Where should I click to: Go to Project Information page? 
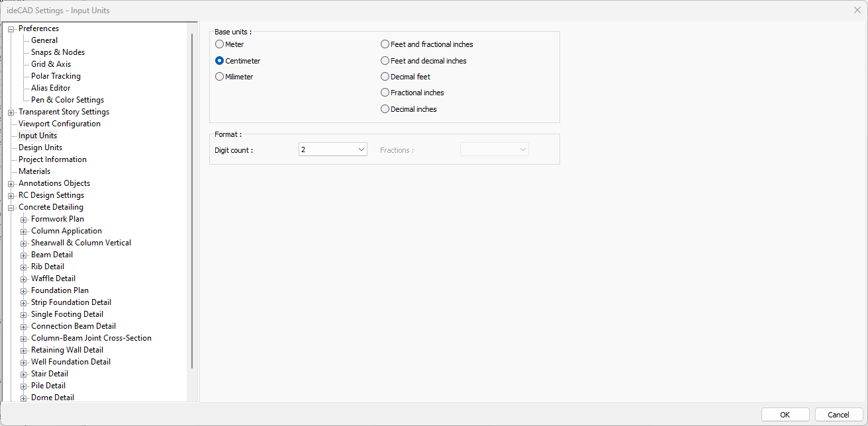coord(52,159)
